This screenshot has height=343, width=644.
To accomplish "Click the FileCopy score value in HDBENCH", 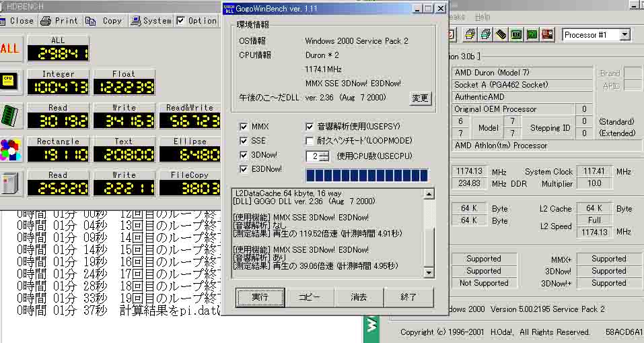I will point(190,188).
